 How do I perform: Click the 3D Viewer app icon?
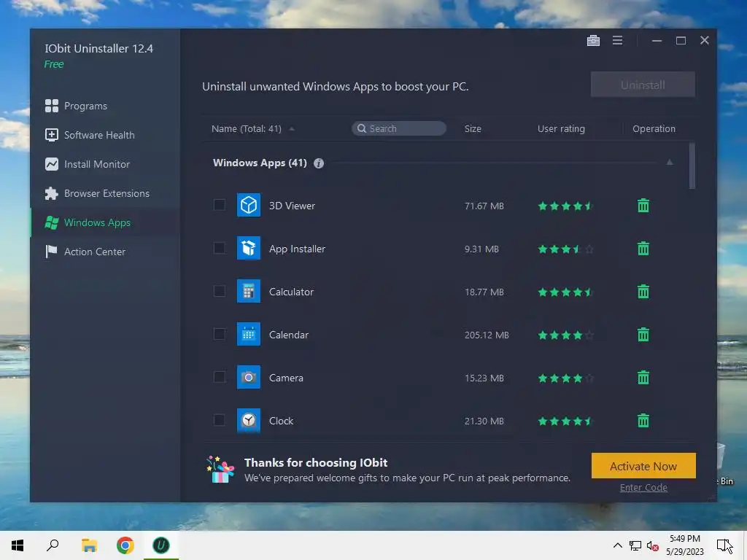(x=249, y=205)
